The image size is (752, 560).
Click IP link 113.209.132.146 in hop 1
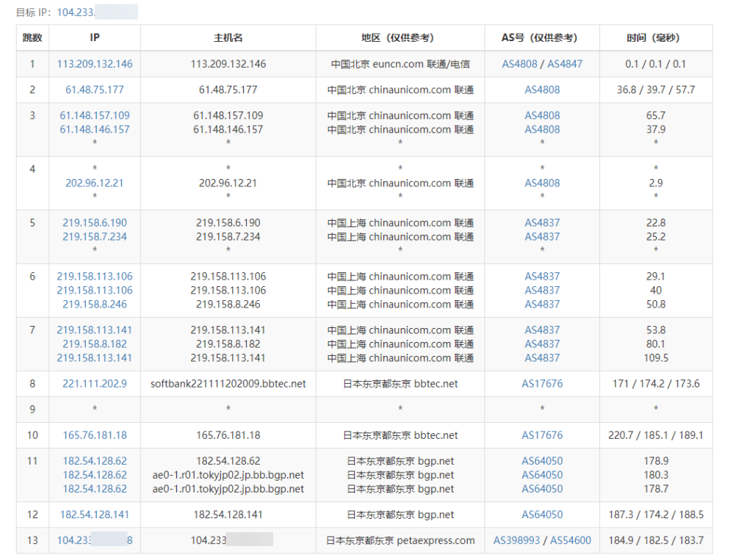pos(95,64)
